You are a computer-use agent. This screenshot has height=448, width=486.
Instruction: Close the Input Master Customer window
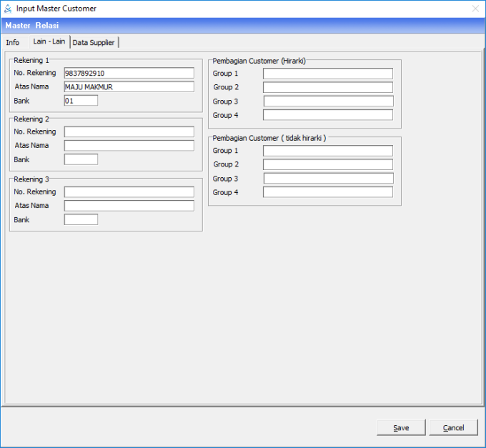[x=475, y=9]
